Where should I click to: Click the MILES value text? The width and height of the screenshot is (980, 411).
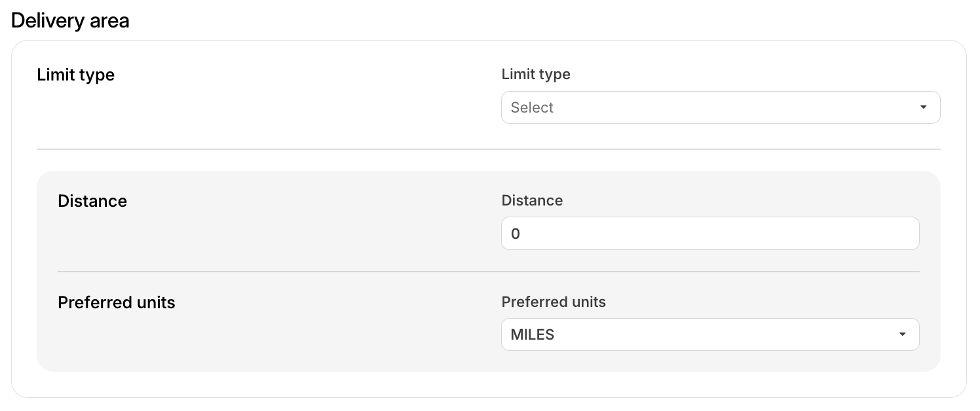coord(532,334)
